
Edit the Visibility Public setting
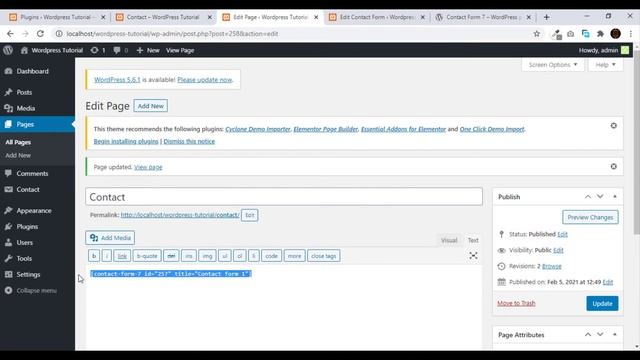click(x=558, y=250)
